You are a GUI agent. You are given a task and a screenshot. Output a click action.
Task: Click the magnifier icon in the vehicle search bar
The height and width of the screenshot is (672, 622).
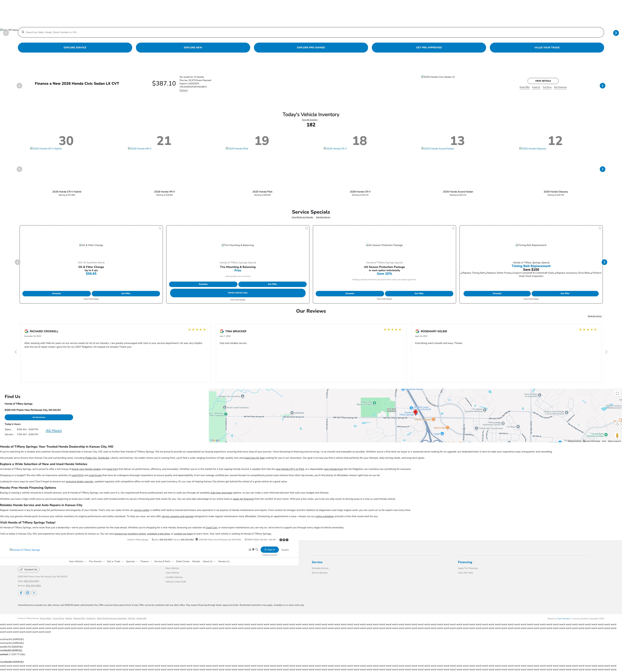click(23, 32)
